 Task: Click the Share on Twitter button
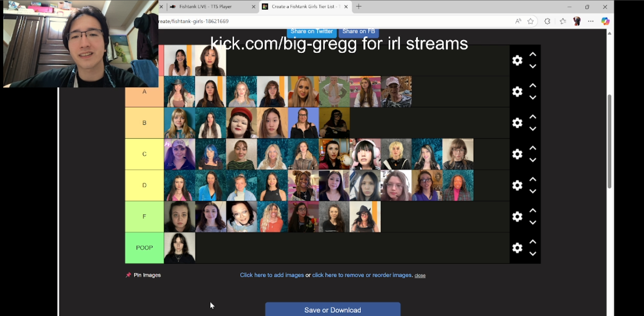point(312,32)
